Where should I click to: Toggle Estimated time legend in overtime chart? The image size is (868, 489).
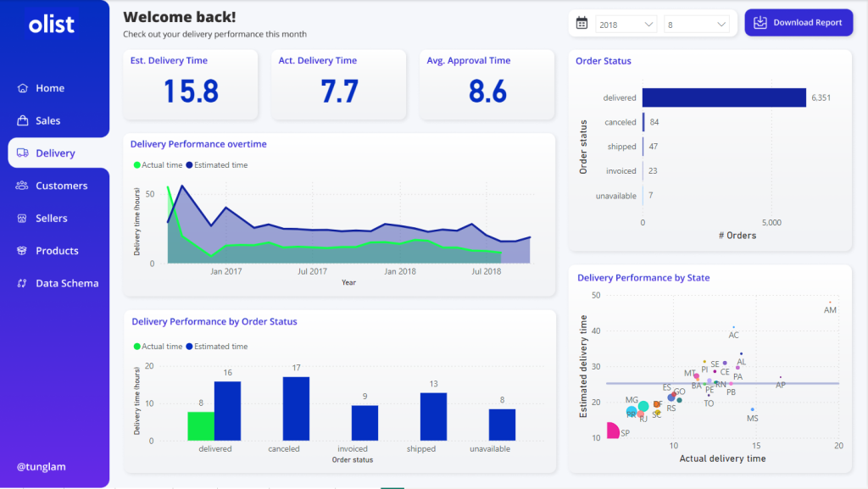[x=217, y=165]
